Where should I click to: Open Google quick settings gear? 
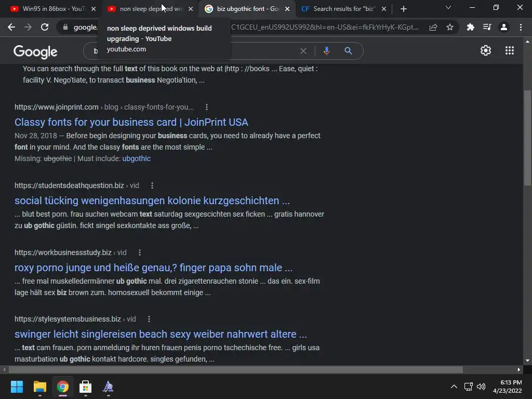click(x=486, y=50)
